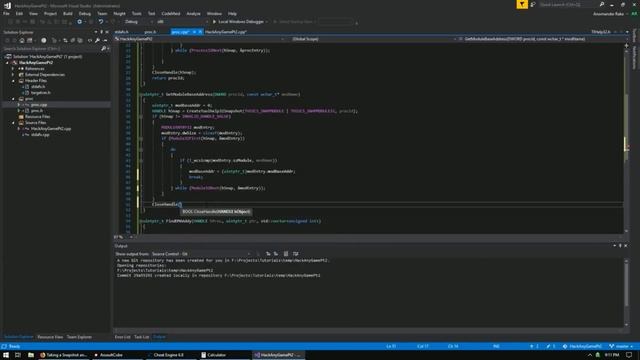Switch to the stdafx.h editor tab

point(122,32)
